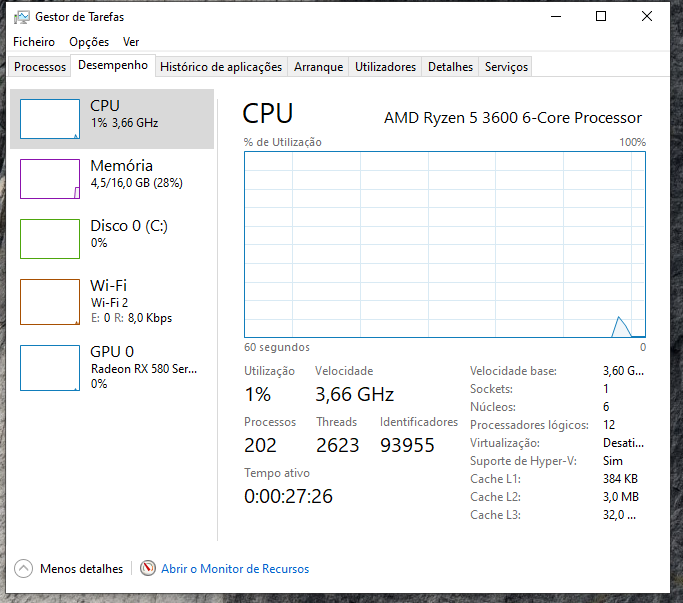Click the Gestor de Tarefas title icon

click(21, 17)
